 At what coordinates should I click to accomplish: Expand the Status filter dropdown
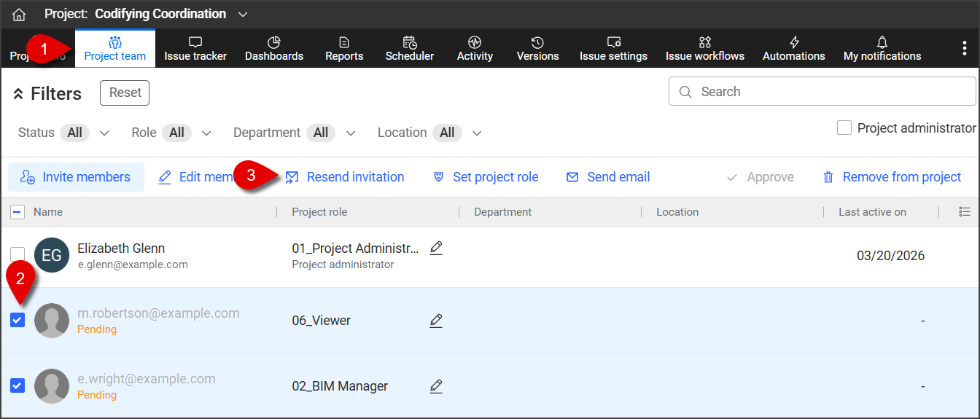[104, 133]
